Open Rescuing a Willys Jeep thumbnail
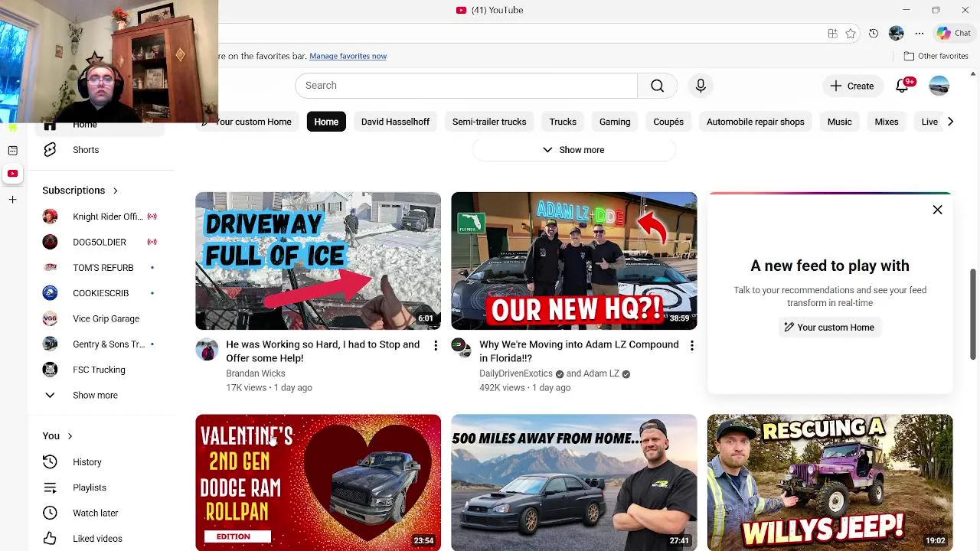 [830, 482]
